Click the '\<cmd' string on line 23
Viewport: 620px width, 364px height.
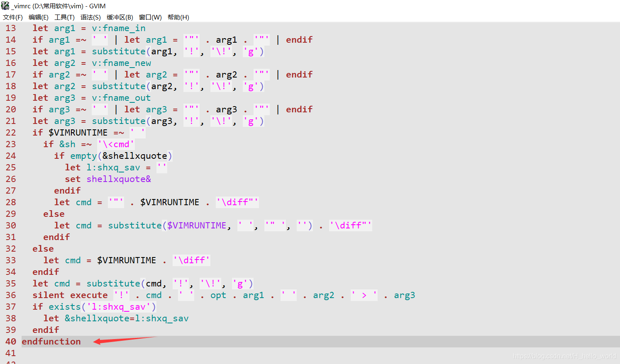pyautogui.click(x=116, y=144)
